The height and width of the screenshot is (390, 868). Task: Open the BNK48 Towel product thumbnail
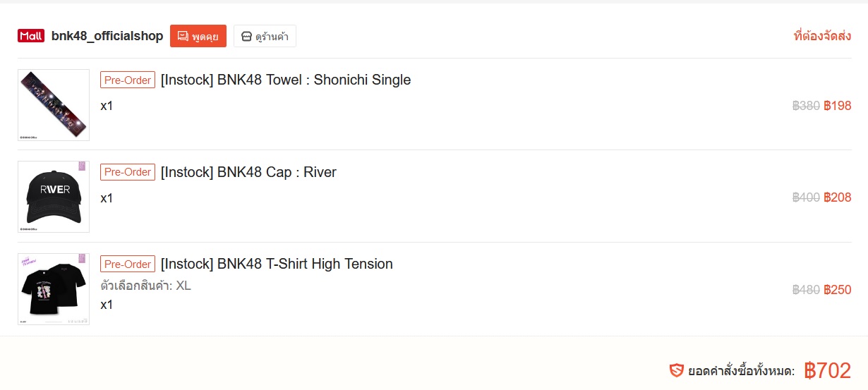tap(54, 105)
